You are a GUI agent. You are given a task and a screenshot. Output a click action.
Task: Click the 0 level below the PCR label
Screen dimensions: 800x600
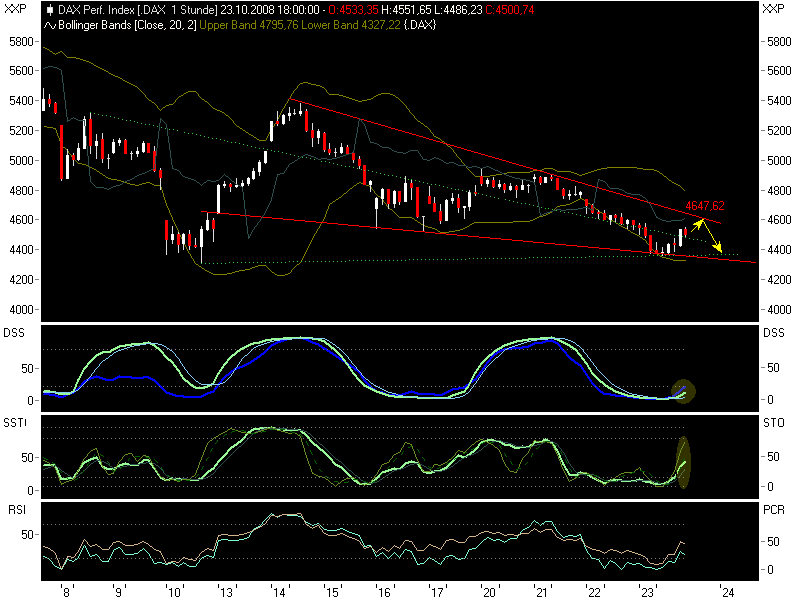click(x=770, y=570)
